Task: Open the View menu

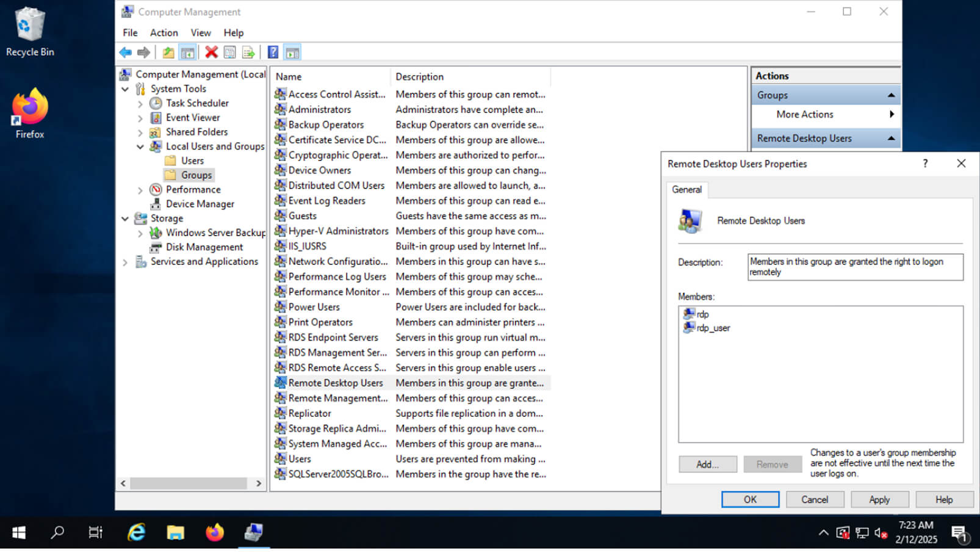Action: (x=201, y=33)
